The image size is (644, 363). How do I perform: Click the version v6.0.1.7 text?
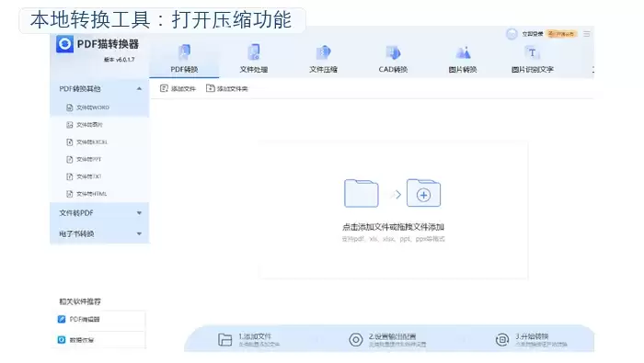coord(119,60)
